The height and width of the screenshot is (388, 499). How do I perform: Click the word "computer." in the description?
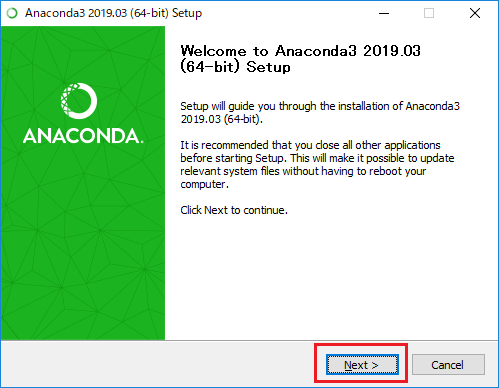(205, 184)
